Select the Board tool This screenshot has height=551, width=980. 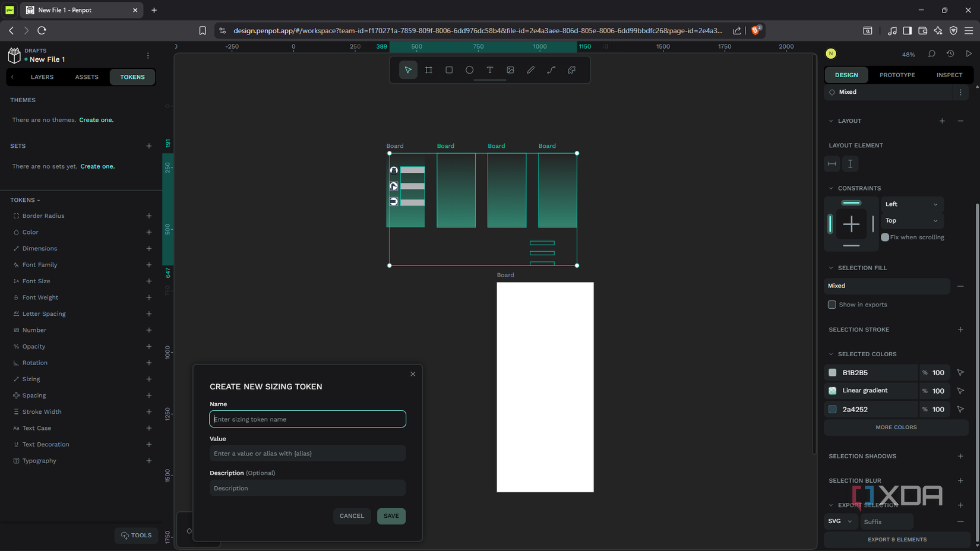pyautogui.click(x=429, y=70)
